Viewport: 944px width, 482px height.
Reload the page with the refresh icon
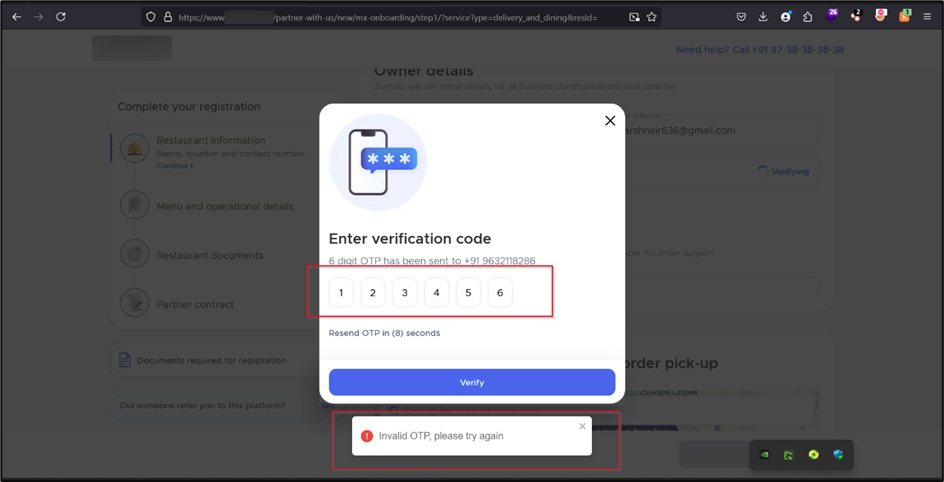pos(61,17)
